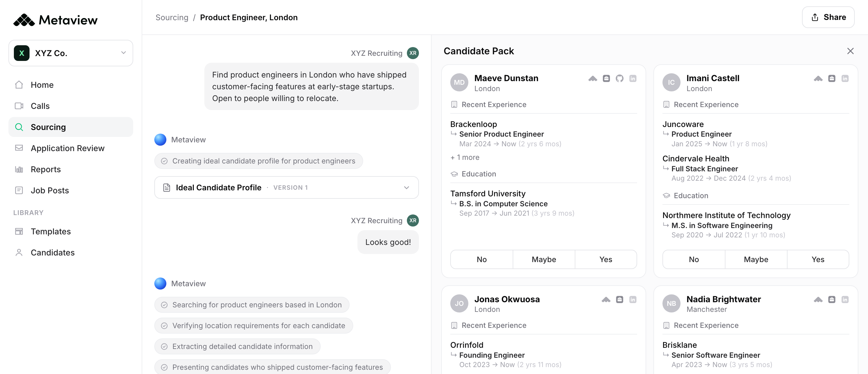Click the Job Posts document icon
This screenshot has width=868, height=374.
coord(19,191)
